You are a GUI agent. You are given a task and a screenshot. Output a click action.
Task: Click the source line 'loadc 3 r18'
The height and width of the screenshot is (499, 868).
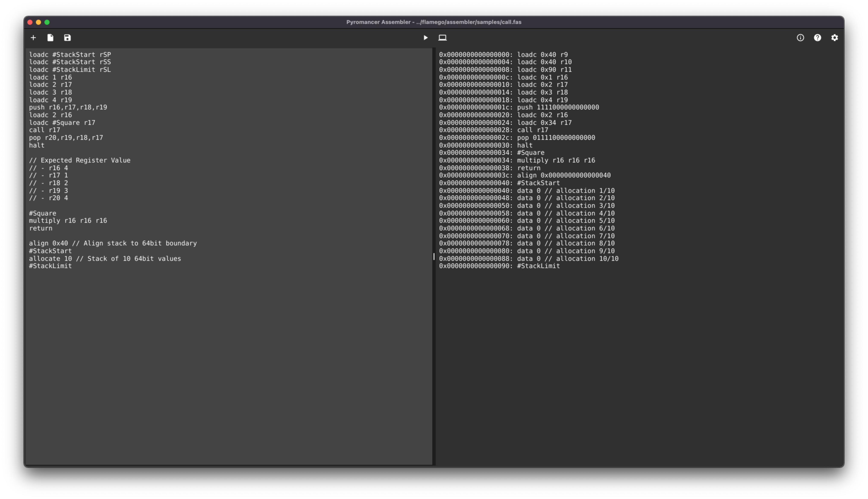[50, 93]
